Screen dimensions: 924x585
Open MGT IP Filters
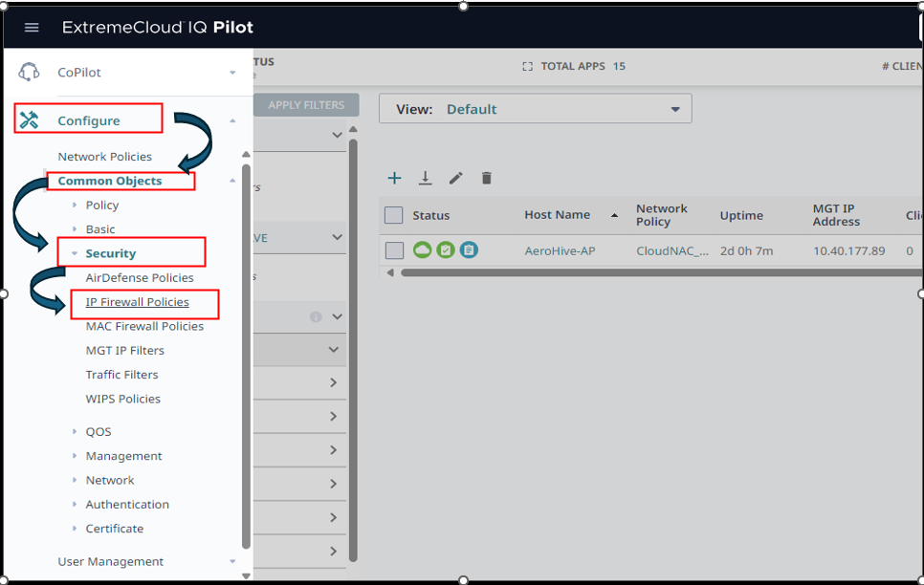pos(125,351)
